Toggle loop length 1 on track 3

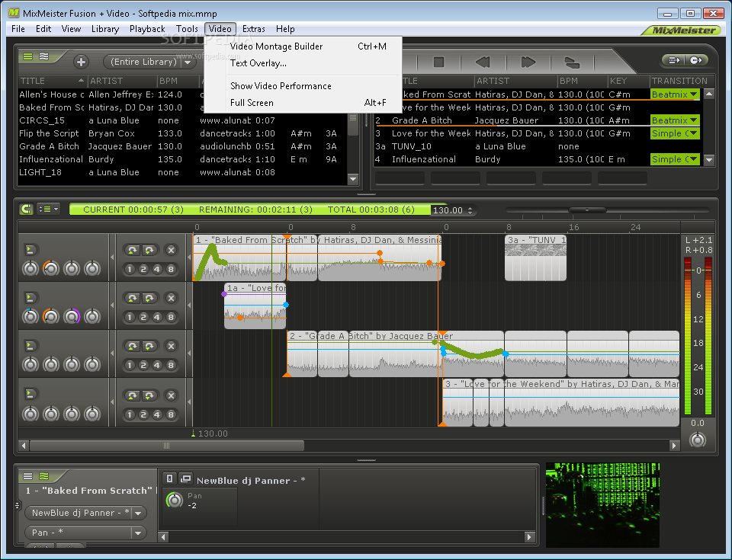click(130, 366)
